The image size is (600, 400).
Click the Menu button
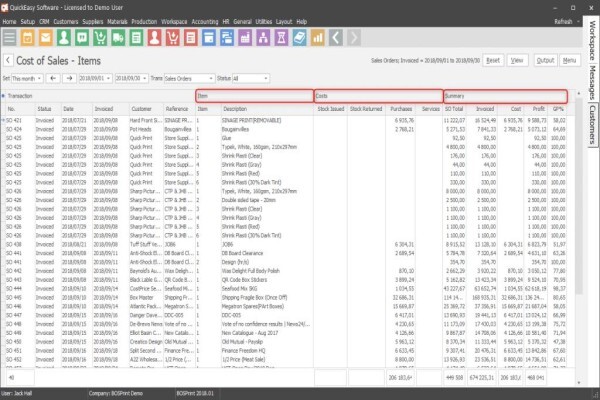click(x=570, y=60)
